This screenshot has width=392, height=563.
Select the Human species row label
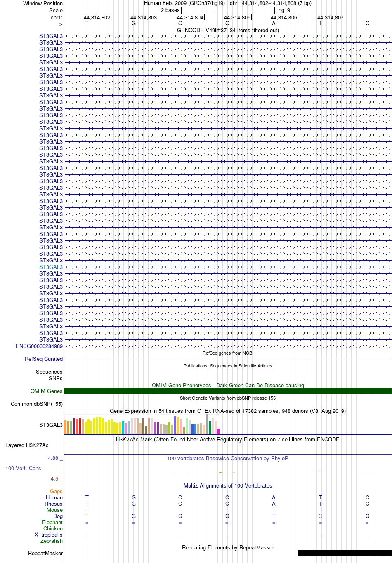(x=54, y=497)
